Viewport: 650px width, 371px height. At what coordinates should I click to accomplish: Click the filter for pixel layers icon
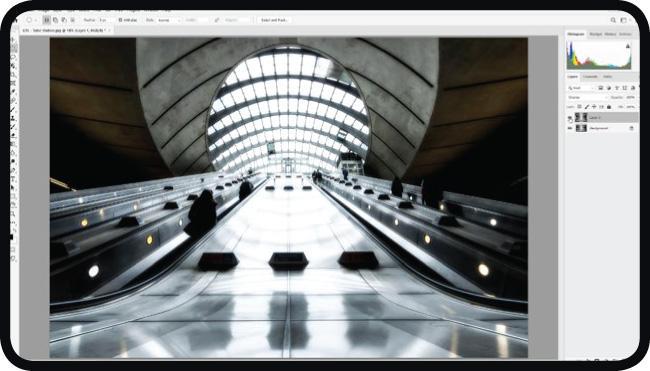click(x=601, y=88)
